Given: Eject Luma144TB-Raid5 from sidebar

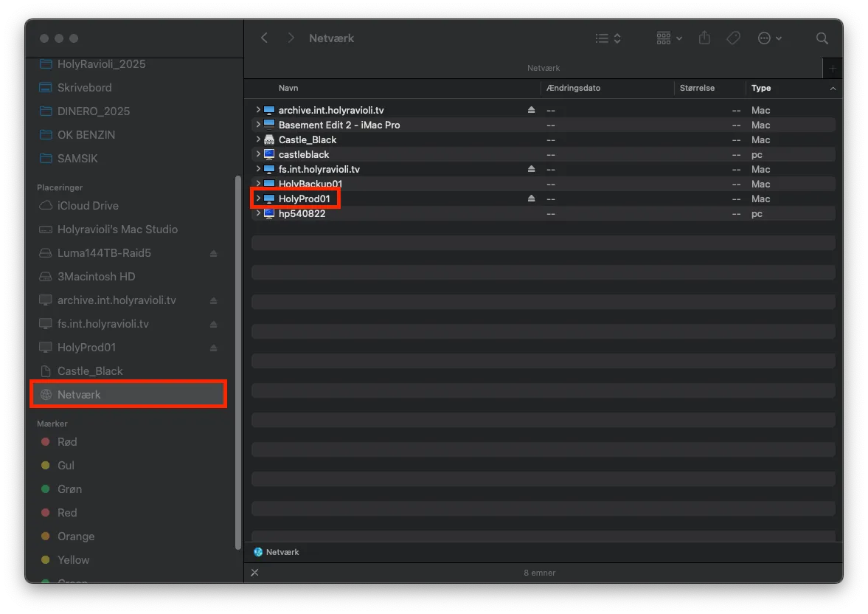Looking at the screenshot, I should pos(213,253).
